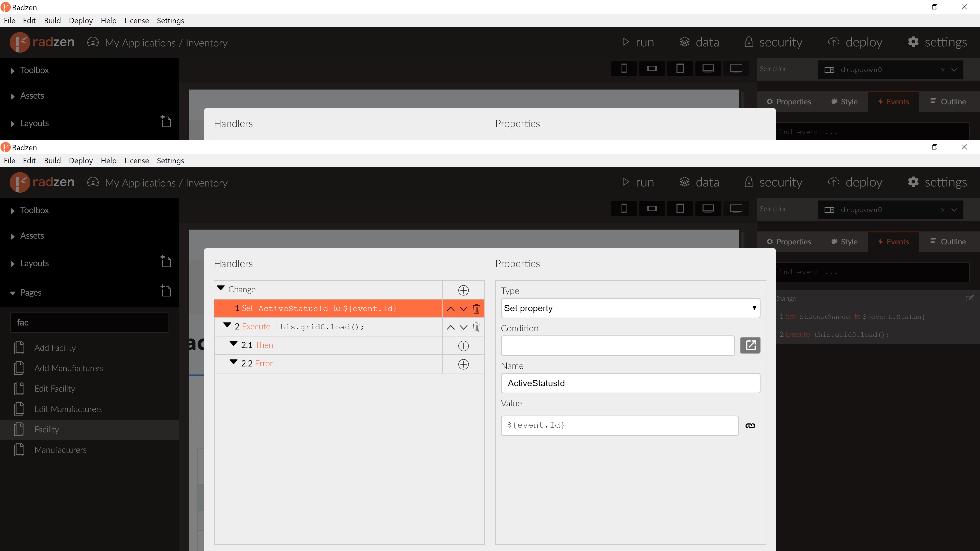Viewport: 980px width, 551px height.
Task: Open the Edit Facility page
Action: click(x=54, y=389)
